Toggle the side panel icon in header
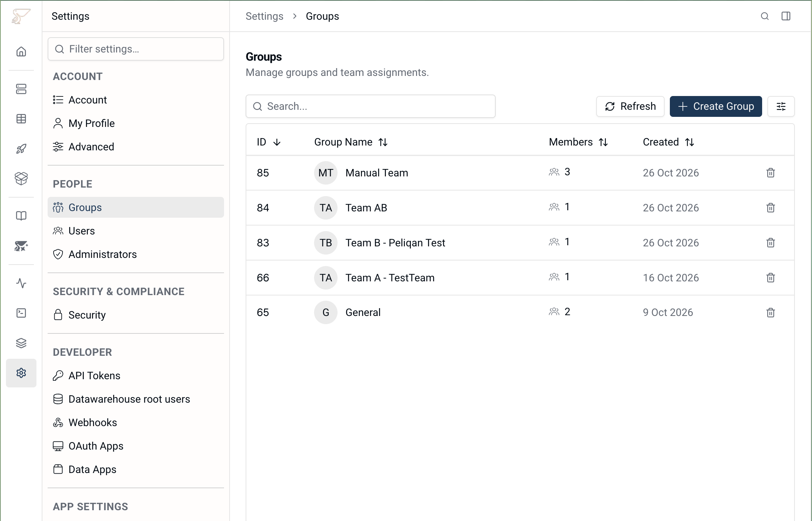 [x=786, y=16]
